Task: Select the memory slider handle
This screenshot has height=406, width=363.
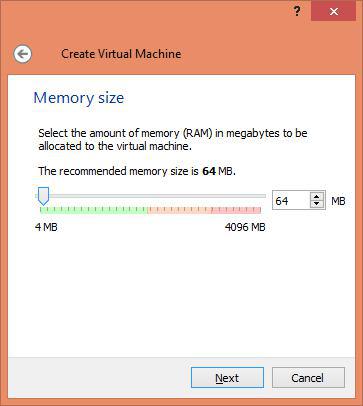Action: pos(43,196)
